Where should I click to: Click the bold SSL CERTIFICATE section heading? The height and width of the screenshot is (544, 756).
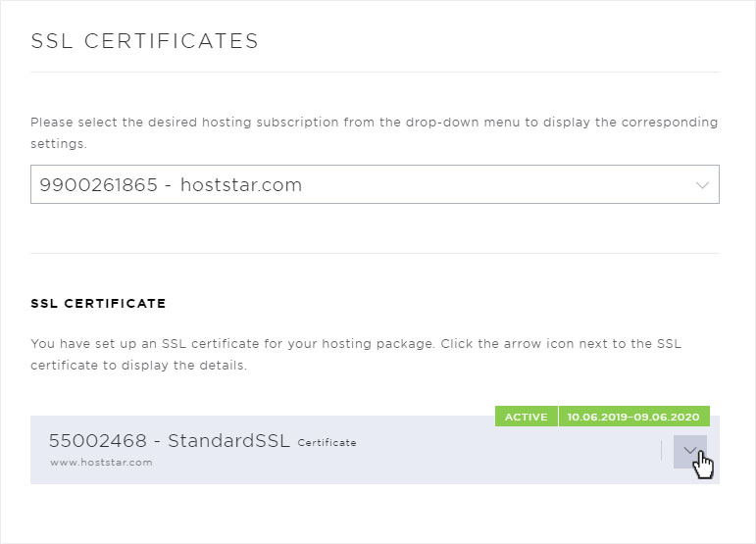98,304
